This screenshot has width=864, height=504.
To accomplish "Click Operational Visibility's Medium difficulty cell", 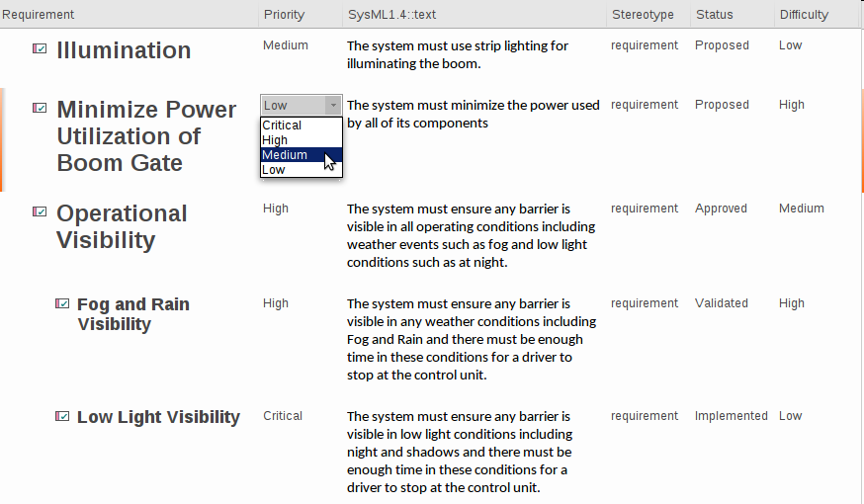I will (801, 209).
